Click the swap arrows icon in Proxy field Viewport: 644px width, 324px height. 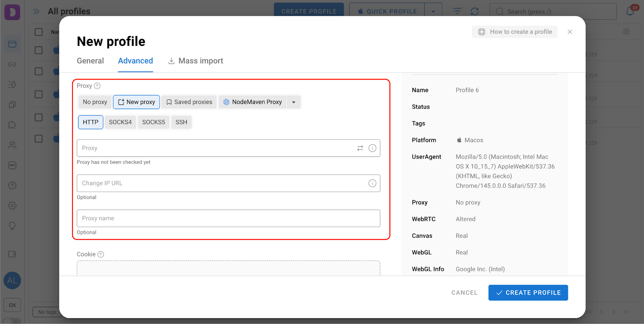point(360,148)
